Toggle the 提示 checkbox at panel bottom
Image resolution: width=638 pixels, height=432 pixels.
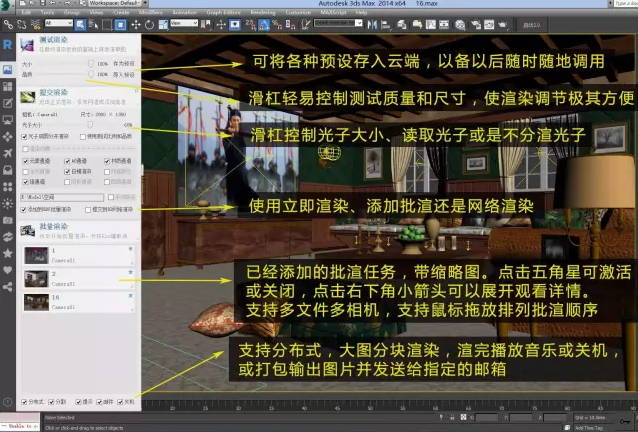tap(78, 402)
